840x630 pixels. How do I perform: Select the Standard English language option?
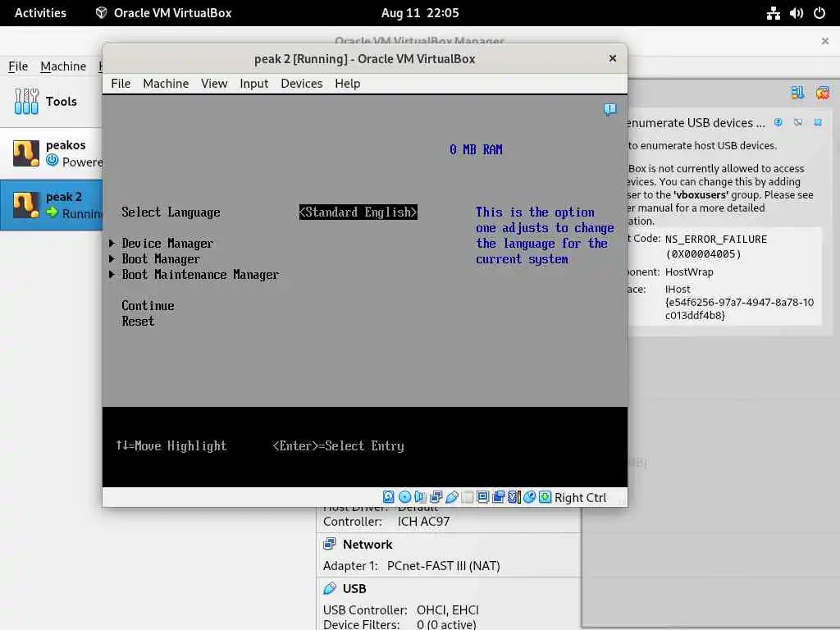[358, 212]
